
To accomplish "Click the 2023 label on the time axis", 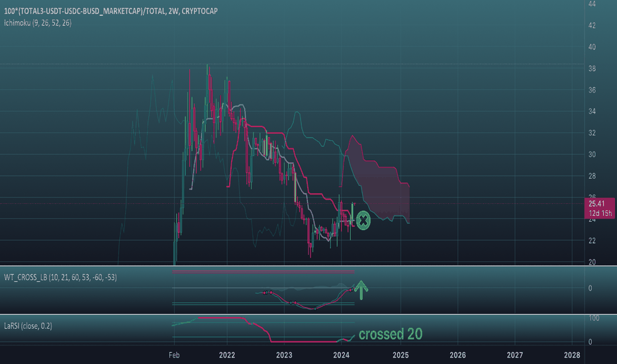I will (x=284, y=355).
